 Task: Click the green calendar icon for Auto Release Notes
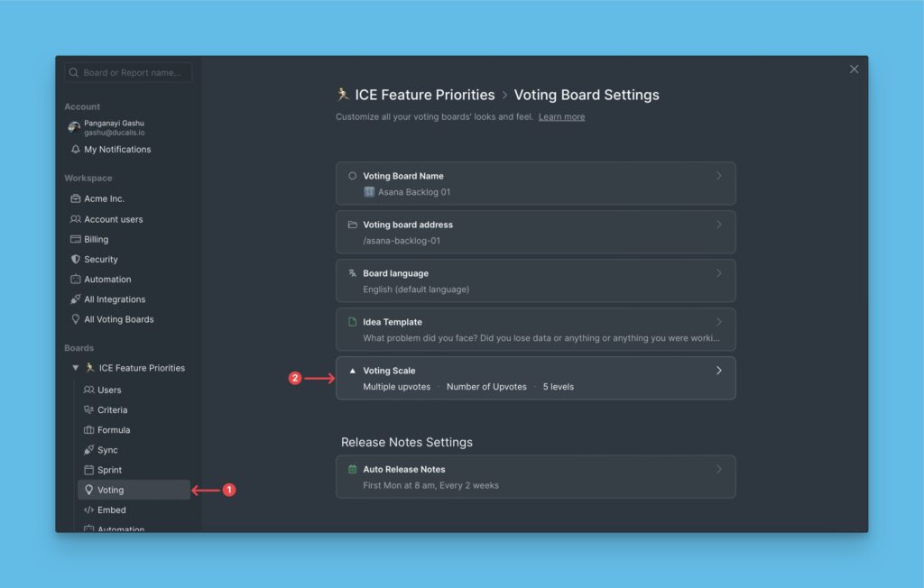(353, 469)
